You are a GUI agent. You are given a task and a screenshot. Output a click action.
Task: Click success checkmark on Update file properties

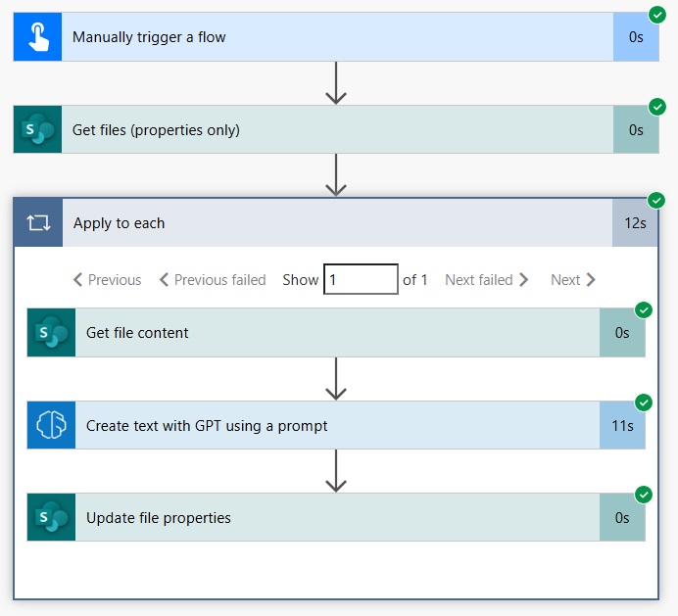644,495
